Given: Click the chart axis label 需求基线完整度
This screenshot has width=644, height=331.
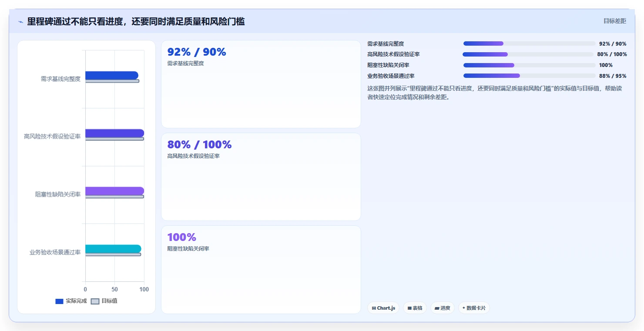Looking at the screenshot, I should pyautogui.click(x=60, y=79).
